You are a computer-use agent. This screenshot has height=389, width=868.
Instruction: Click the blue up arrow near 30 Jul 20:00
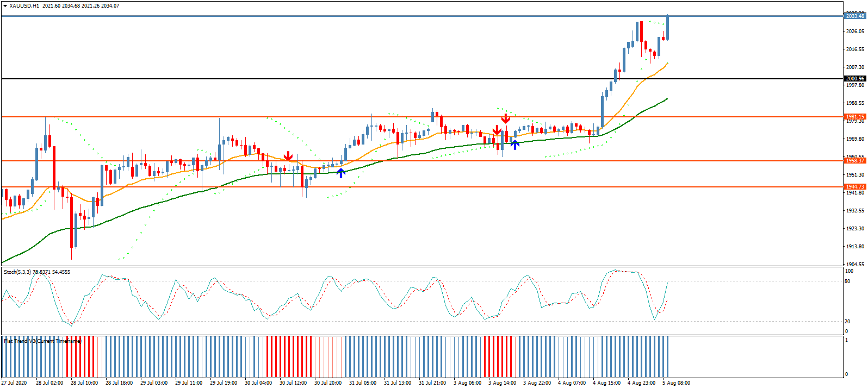[340, 173]
